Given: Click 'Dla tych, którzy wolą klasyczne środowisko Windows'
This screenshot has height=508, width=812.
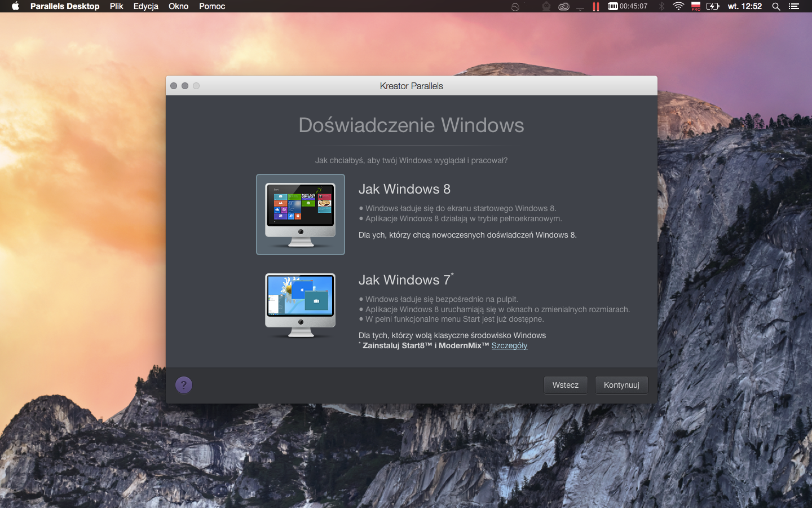Looking at the screenshot, I should (x=452, y=335).
